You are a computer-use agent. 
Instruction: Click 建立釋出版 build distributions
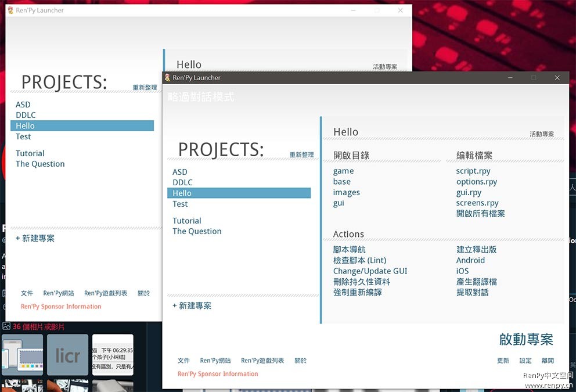tap(476, 250)
